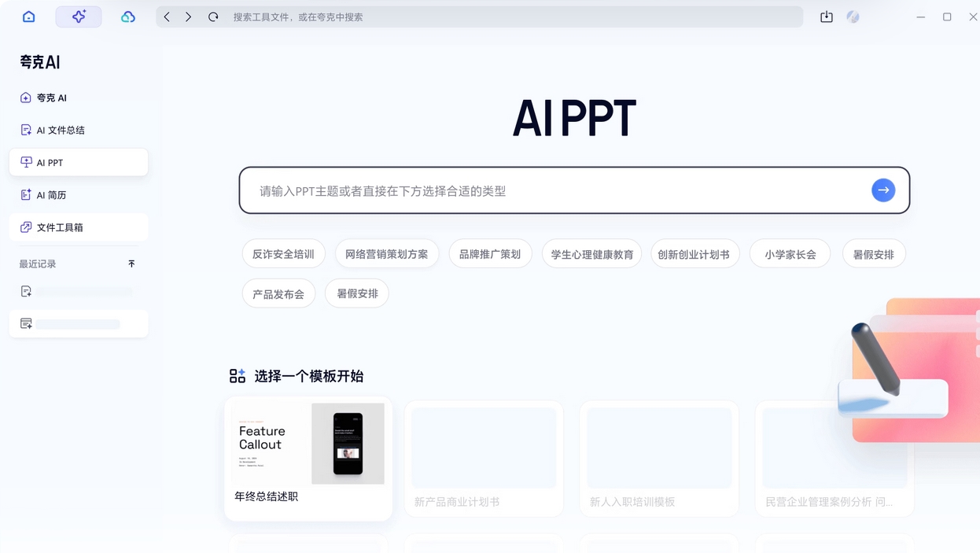
Task: Select the 创新创业计划书 suggestion
Action: pyautogui.click(x=695, y=253)
